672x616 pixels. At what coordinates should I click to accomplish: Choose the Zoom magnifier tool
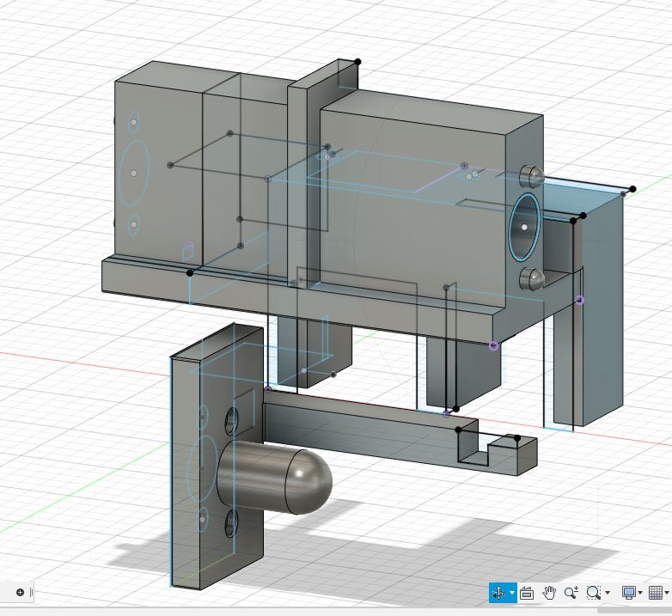coord(571,593)
